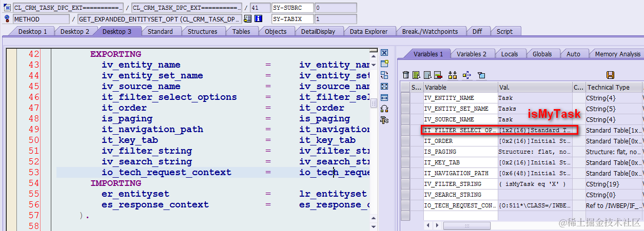Click the gear icon before METHOD field
Viewport: 644px width, 231px height.
tap(7, 19)
